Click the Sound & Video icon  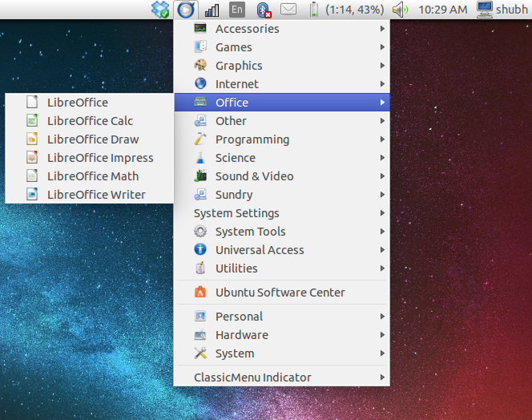(x=200, y=176)
